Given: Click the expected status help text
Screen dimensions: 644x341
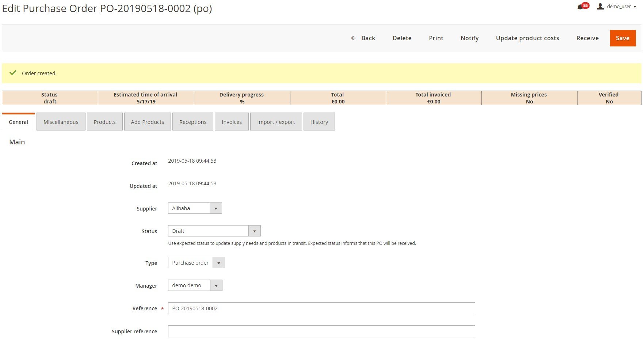Looking at the screenshot, I should 292,243.
